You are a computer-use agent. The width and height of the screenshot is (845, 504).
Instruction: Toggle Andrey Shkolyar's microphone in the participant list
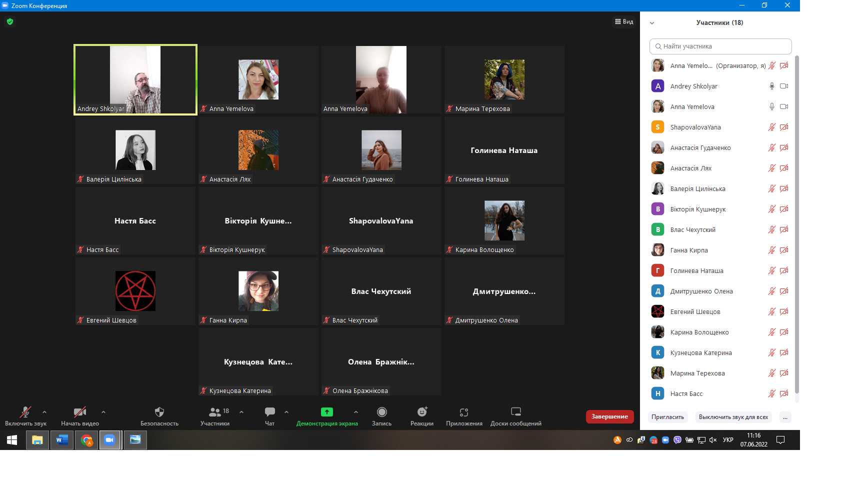(x=772, y=86)
